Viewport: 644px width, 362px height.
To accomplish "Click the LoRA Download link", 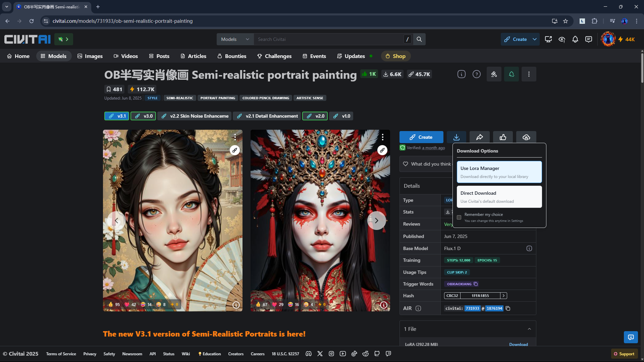I will tap(518, 344).
